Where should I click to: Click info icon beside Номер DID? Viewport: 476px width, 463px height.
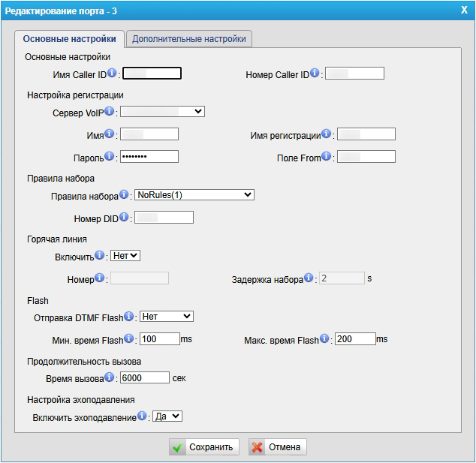click(x=124, y=217)
